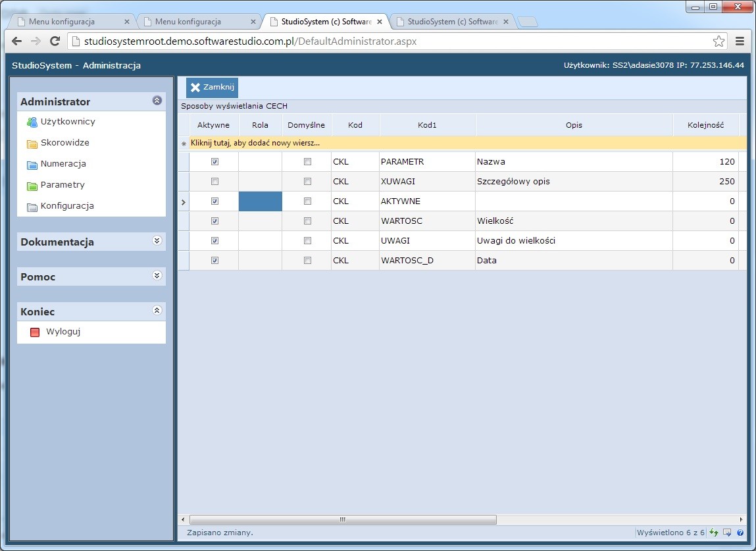
Task: Click the 'Szczegółowy opis' cell
Action: [x=574, y=182]
